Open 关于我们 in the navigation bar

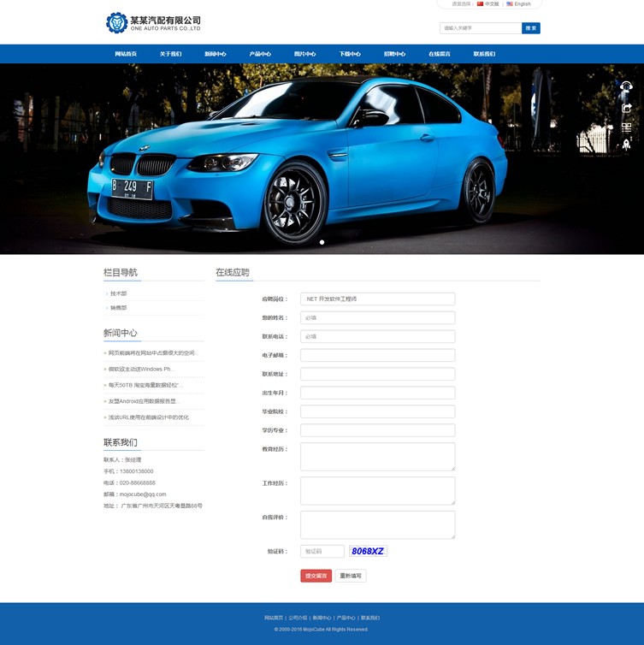(x=170, y=54)
